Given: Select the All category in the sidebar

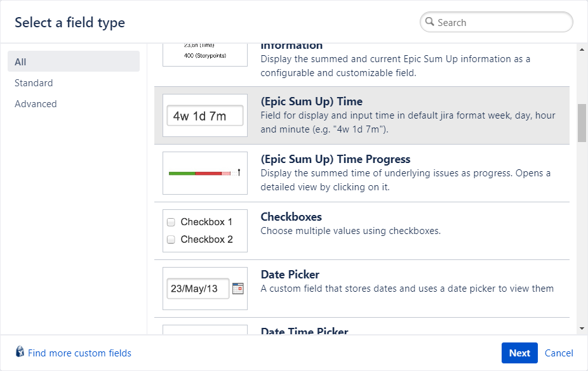Looking at the screenshot, I should tap(20, 62).
